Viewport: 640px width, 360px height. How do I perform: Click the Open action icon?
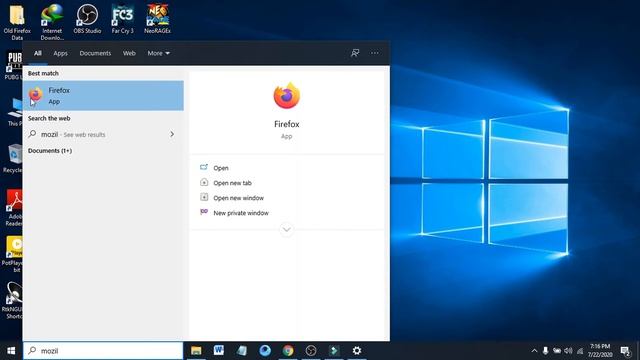coord(204,167)
